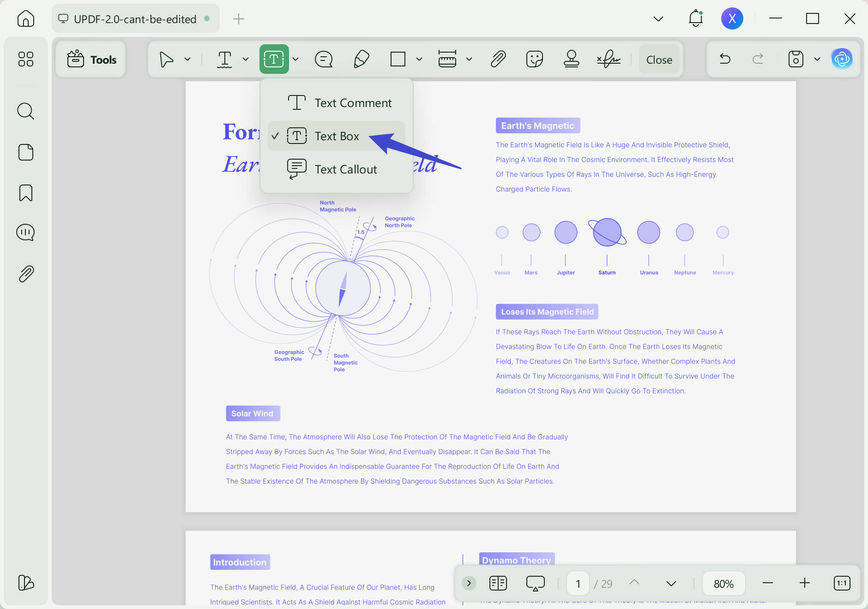Click the Earth's Magnetic heading label
Image resolution: width=868 pixels, height=609 pixels.
[x=538, y=125]
